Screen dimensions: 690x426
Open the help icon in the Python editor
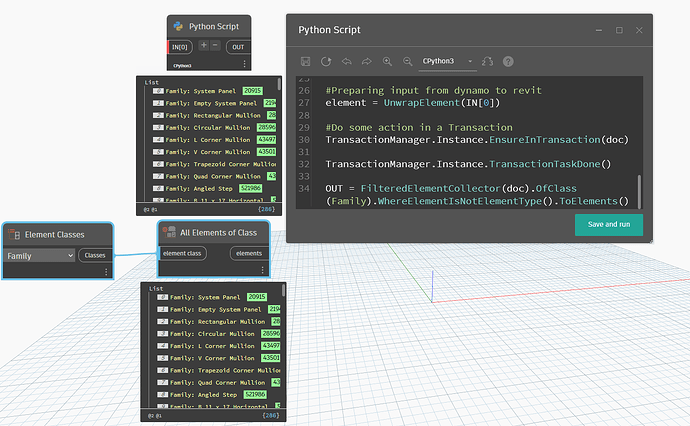(508, 61)
